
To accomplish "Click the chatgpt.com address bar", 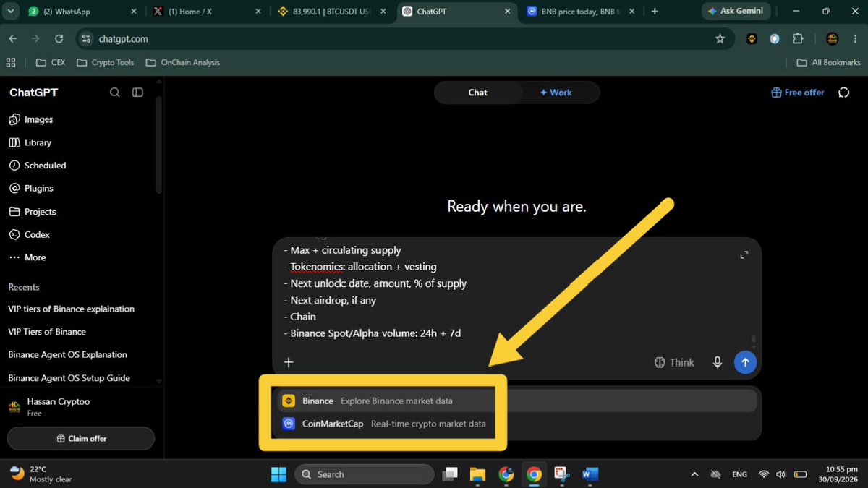I will [x=404, y=39].
